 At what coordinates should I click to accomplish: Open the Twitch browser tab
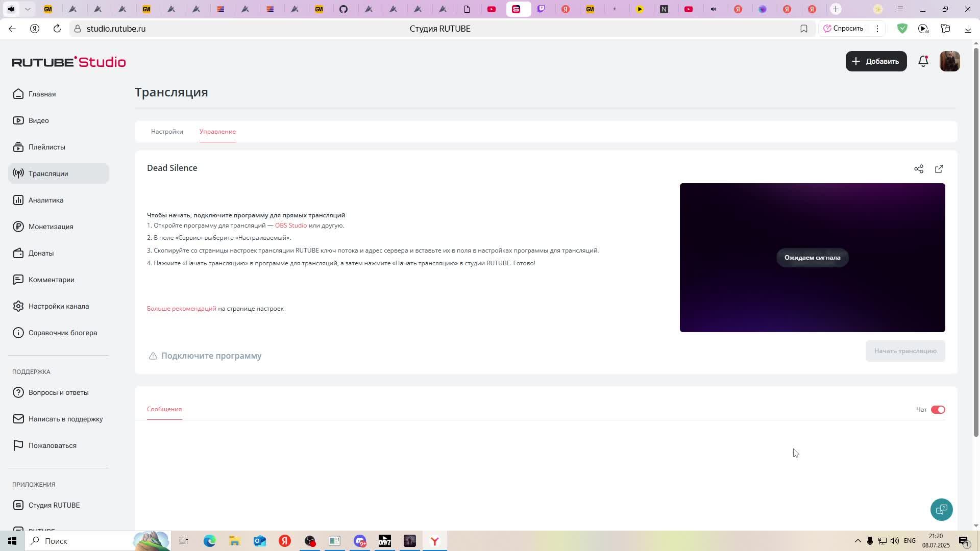(x=541, y=9)
